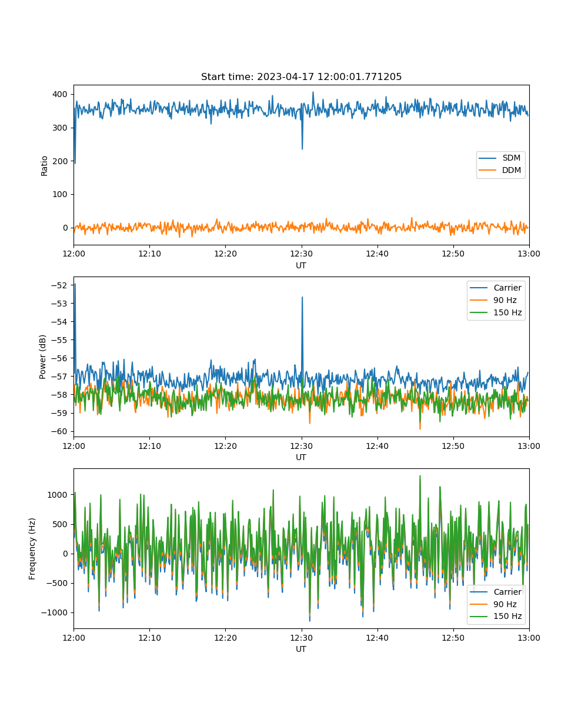The height and width of the screenshot is (706, 588).
Task: Click "Carrier" in the Frequency plot legend
Action: point(507,592)
